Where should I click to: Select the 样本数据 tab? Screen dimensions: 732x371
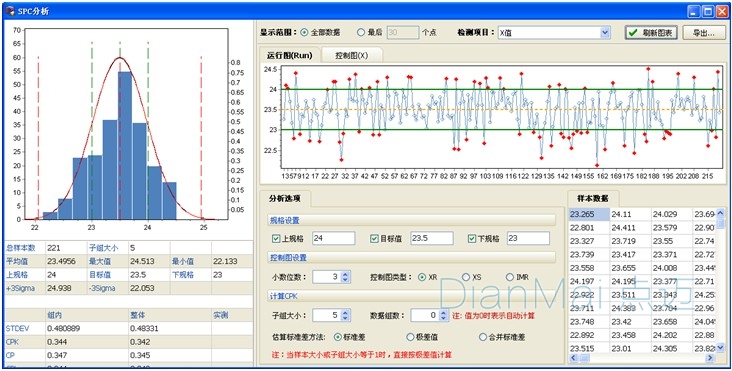(x=593, y=198)
